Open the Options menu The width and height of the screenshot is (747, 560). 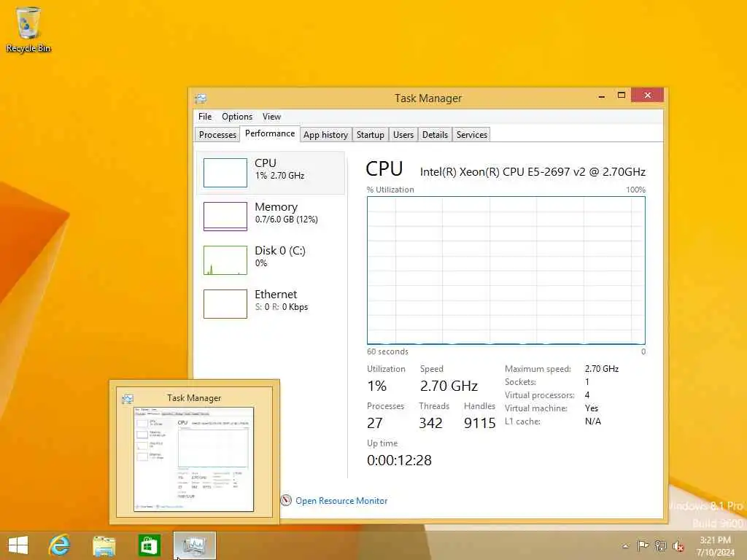tap(237, 117)
